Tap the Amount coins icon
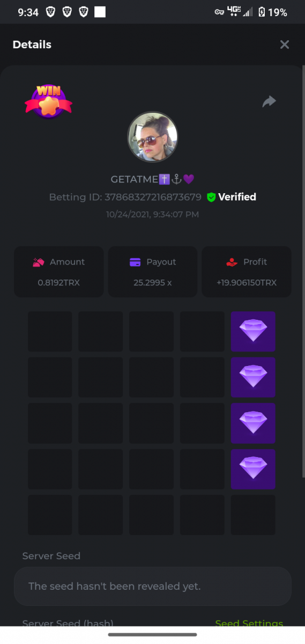The height and width of the screenshot is (644, 305). 38,262
